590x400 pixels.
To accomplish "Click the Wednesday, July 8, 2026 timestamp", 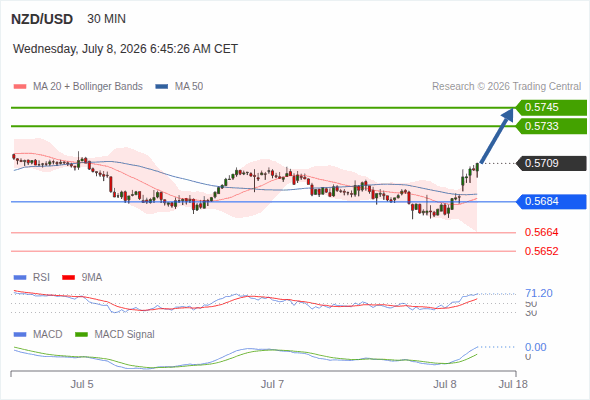I will click(125, 49).
